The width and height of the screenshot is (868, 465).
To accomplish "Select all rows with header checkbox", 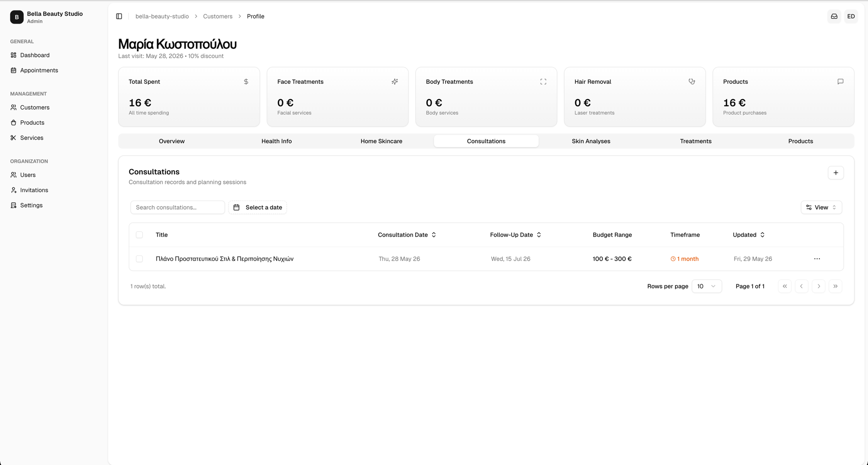I will (x=139, y=235).
